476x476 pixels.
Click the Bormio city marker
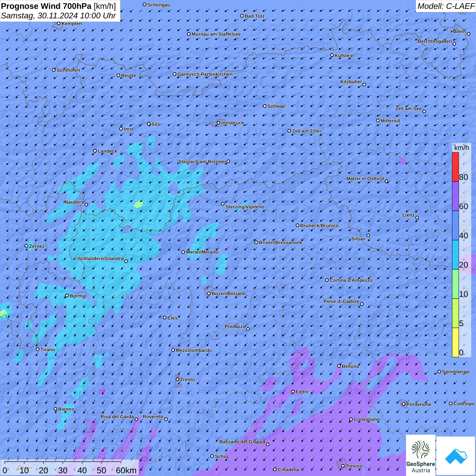click(x=67, y=296)
